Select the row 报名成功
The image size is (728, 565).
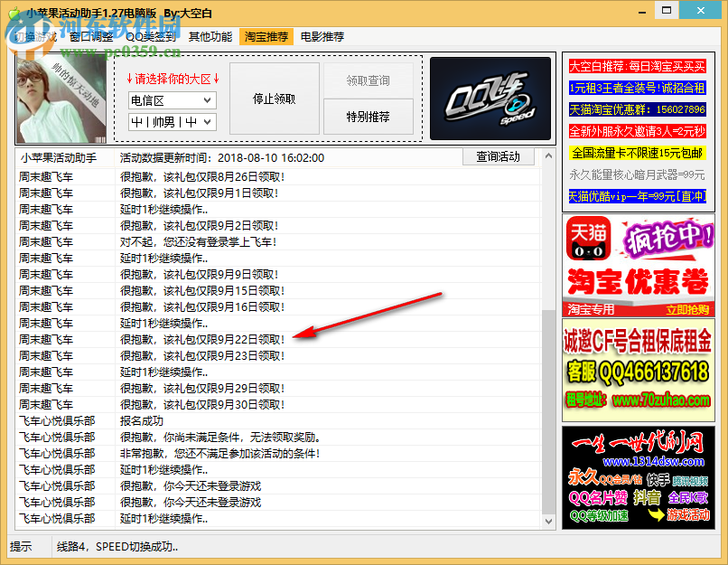pos(277,421)
